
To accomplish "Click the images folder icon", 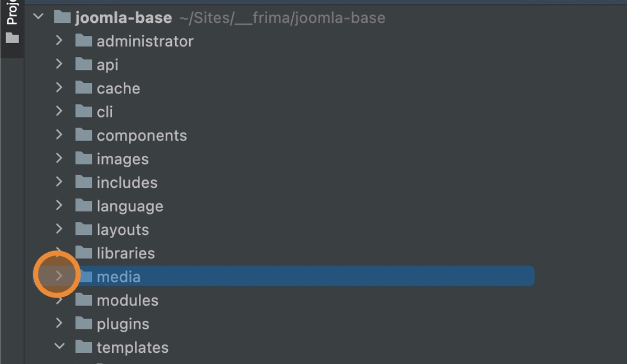I will 83,159.
